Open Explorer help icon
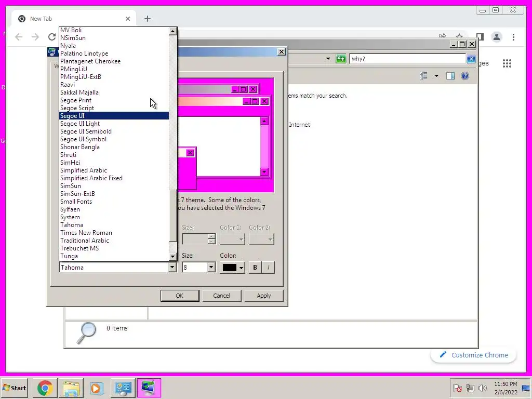 [x=465, y=76]
